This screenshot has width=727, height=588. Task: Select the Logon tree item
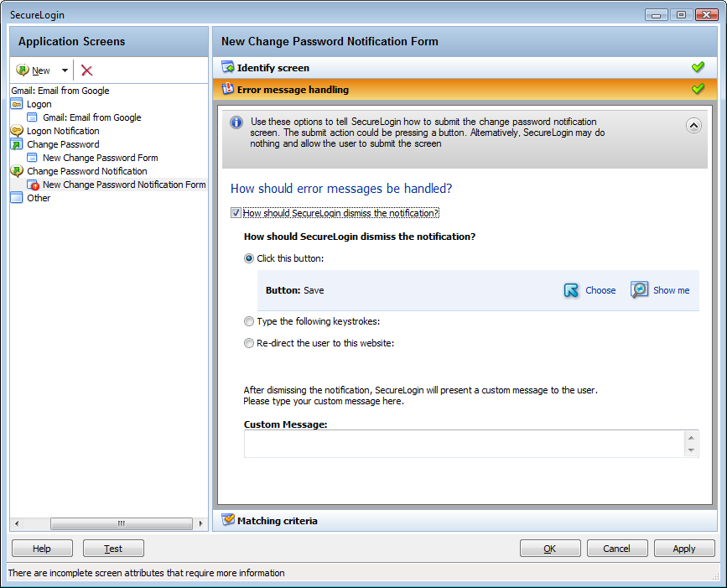point(39,104)
